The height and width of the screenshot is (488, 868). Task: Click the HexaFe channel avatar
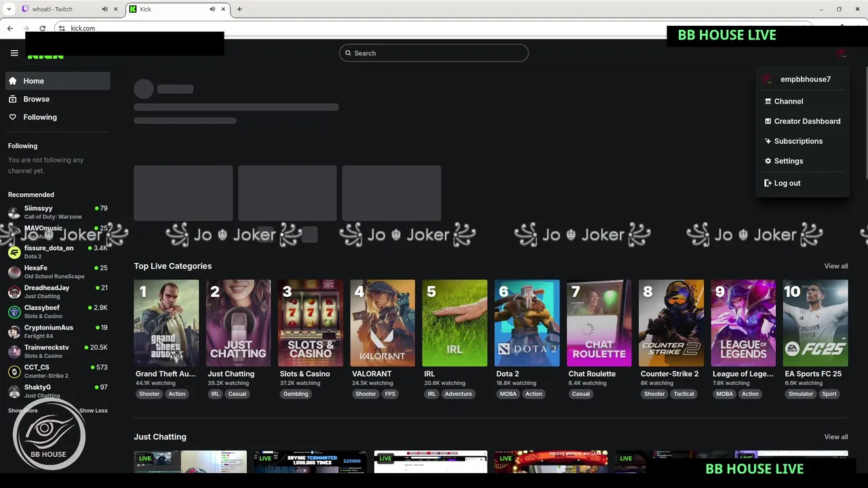tap(14, 272)
